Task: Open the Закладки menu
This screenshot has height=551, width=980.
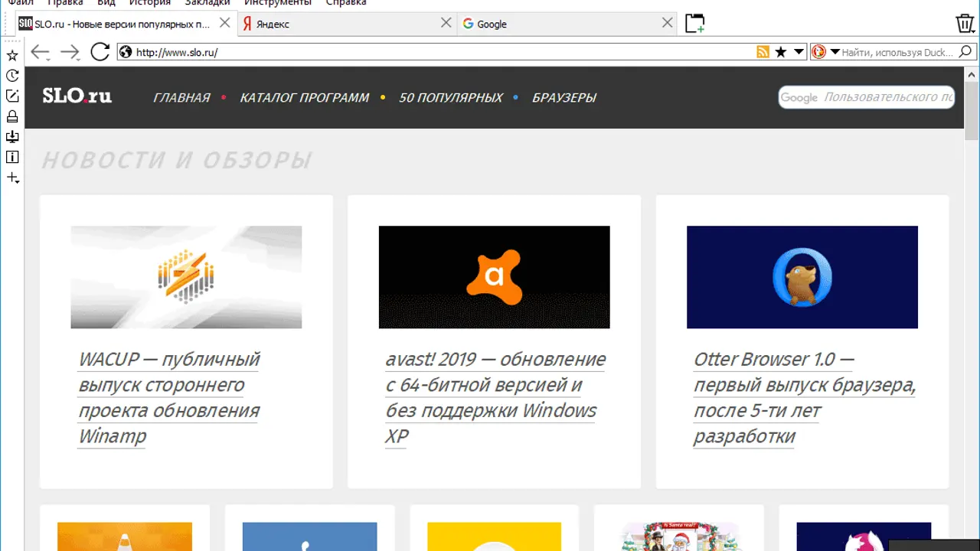Action: tap(207, 3)
